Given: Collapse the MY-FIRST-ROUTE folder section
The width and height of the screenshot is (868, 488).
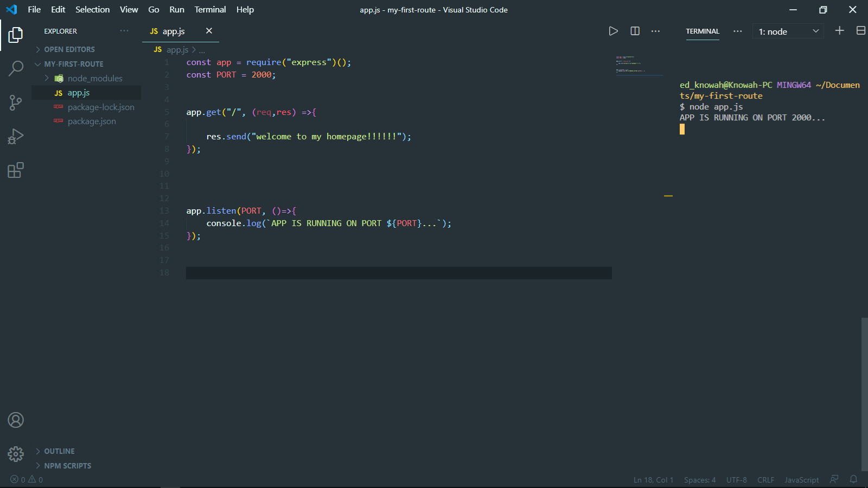Looking at the screenshot, I should pos(73,64).
